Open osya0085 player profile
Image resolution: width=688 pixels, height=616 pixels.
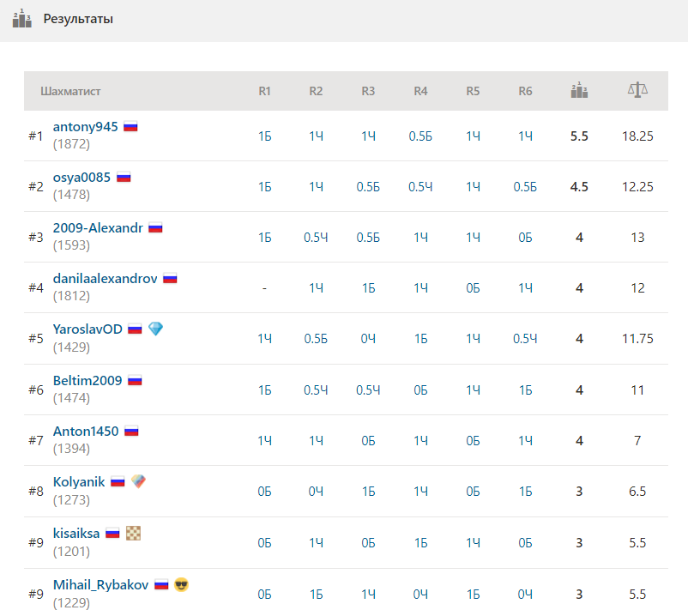[x=81, y=178]
